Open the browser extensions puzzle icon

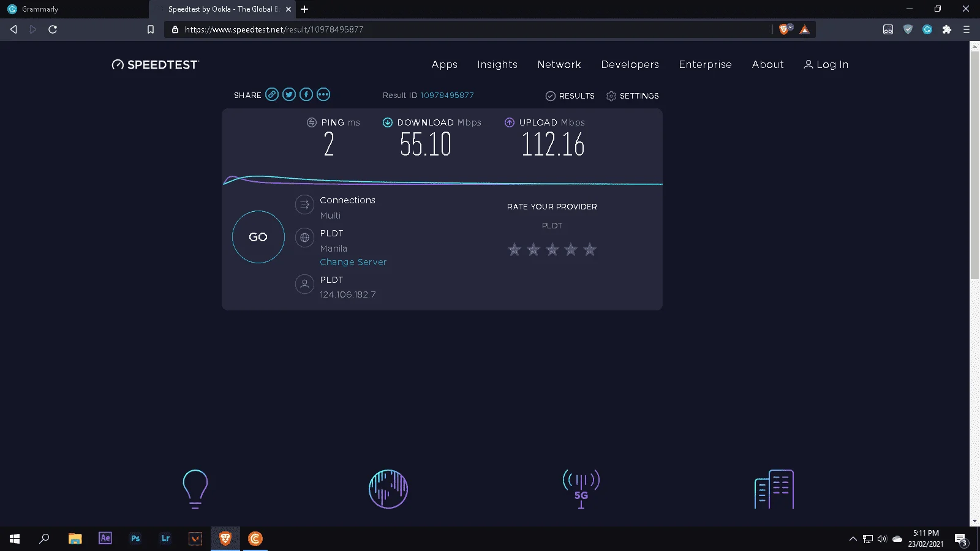[947, 29]
